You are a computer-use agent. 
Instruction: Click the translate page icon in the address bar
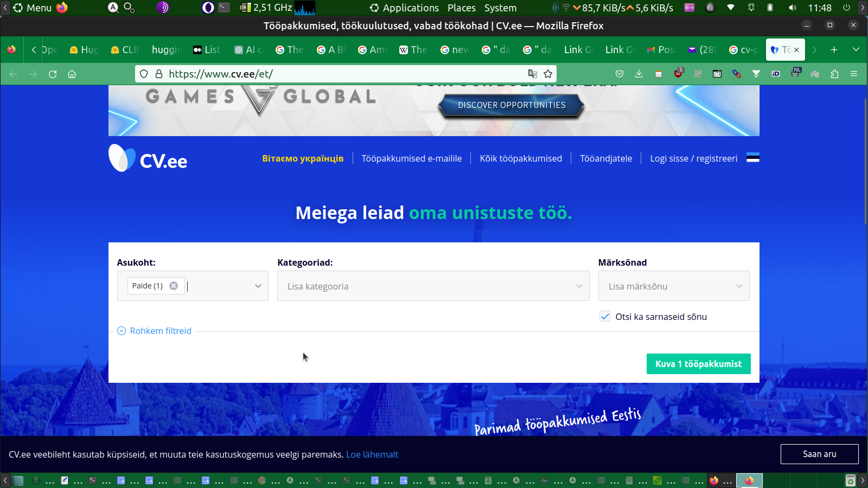[x=533, y=74]
